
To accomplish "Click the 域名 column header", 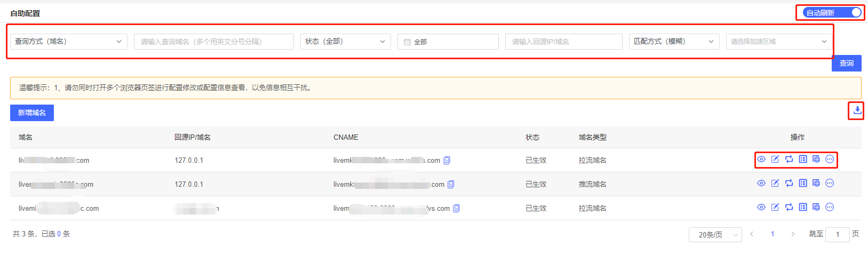I will pyautogui.click(x=26, y=137).
